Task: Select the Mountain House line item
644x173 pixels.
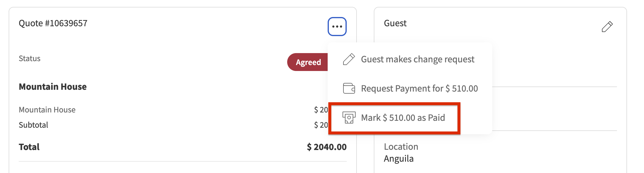Action: coord(47,110)
